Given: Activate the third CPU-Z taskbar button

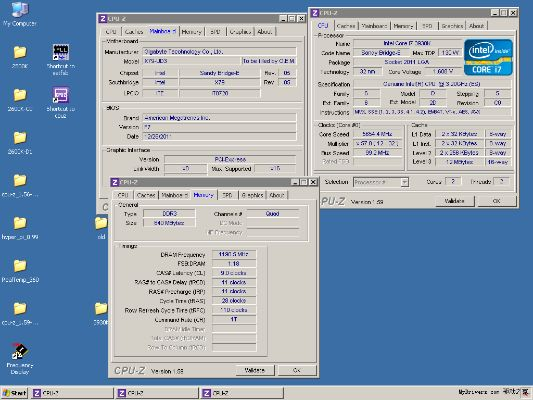Looking at the screenshot, I should pos(242,393).
